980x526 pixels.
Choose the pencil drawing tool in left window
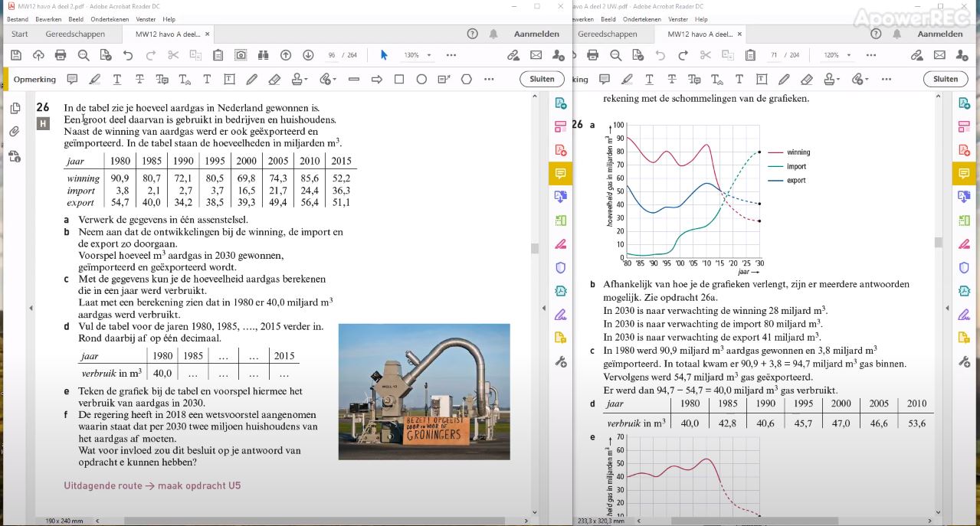[251, 79]
